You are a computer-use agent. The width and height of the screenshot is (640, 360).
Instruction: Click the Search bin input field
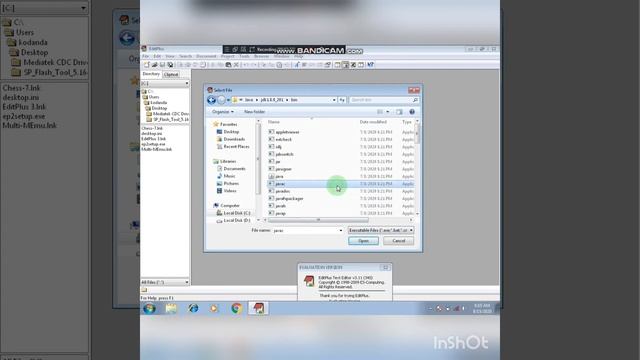[x=384, y=100]
